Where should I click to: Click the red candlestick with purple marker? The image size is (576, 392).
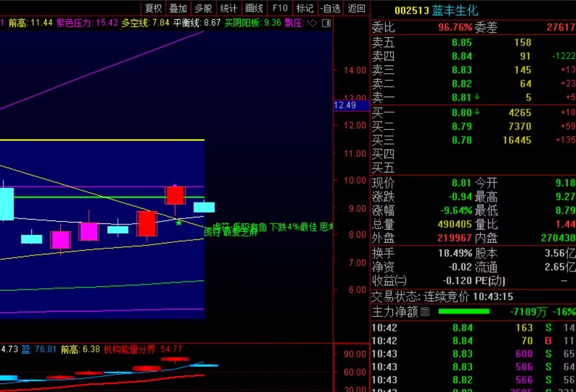(x=175, y=195)
